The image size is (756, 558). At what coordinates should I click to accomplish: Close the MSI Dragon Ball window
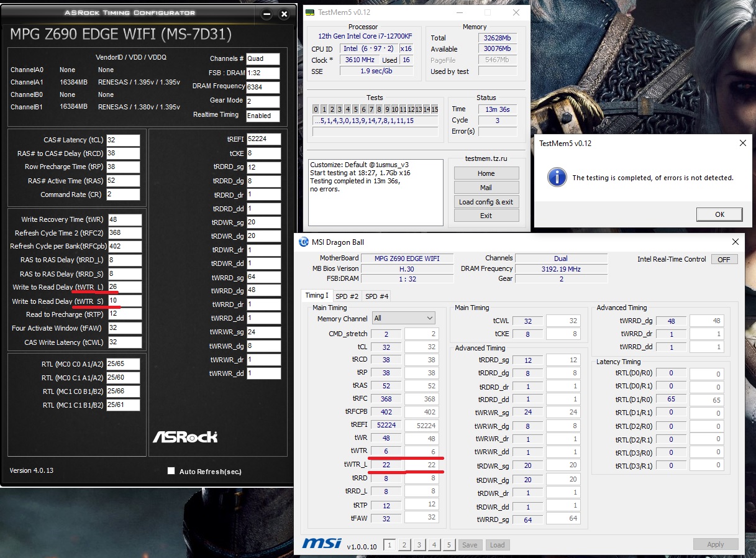pos(736,242)
